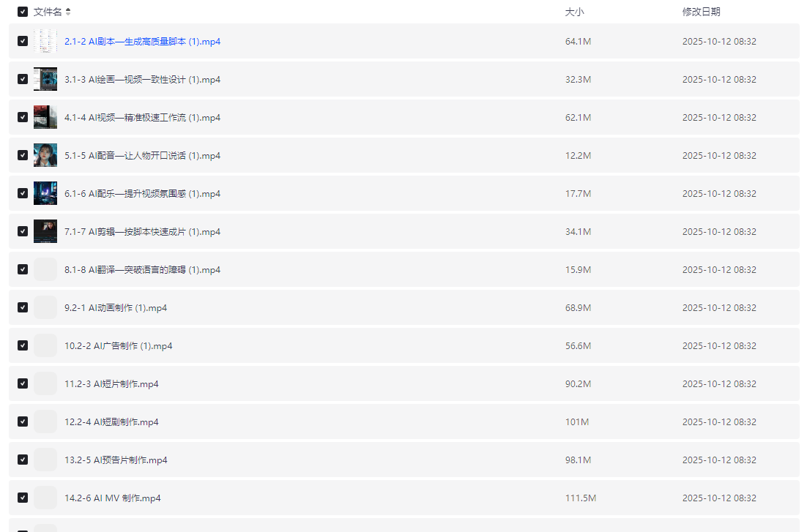
Task: Click the sort arrow next to 文件名
Action: 68,12
